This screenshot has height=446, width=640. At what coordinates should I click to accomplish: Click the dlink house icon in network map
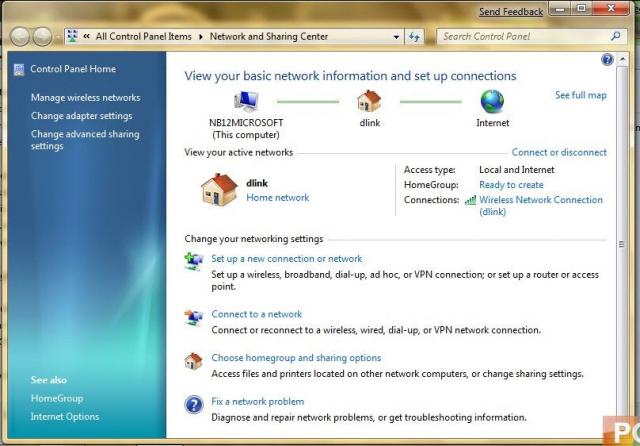point(369,101)
